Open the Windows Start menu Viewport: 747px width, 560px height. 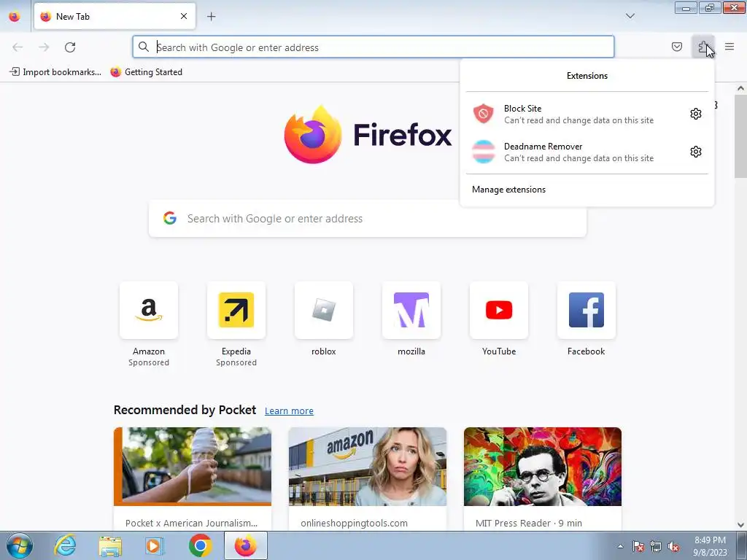tap(19, 545)
